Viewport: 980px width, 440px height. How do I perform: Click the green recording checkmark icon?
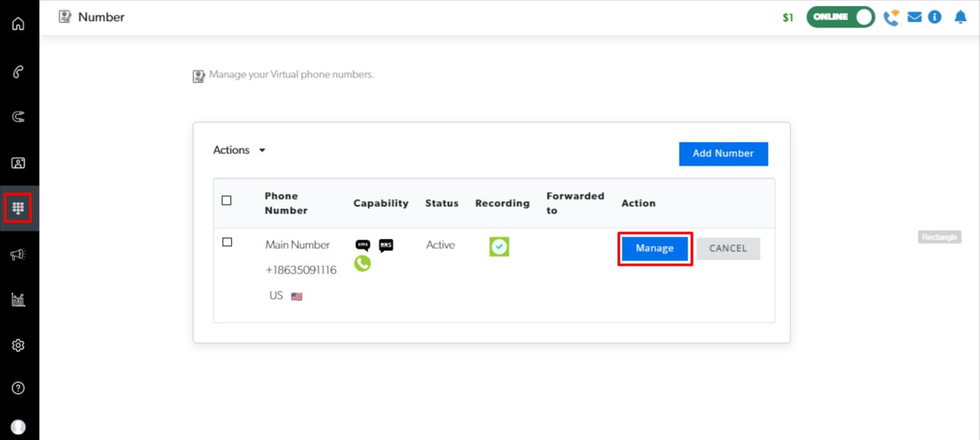(499, 247)
